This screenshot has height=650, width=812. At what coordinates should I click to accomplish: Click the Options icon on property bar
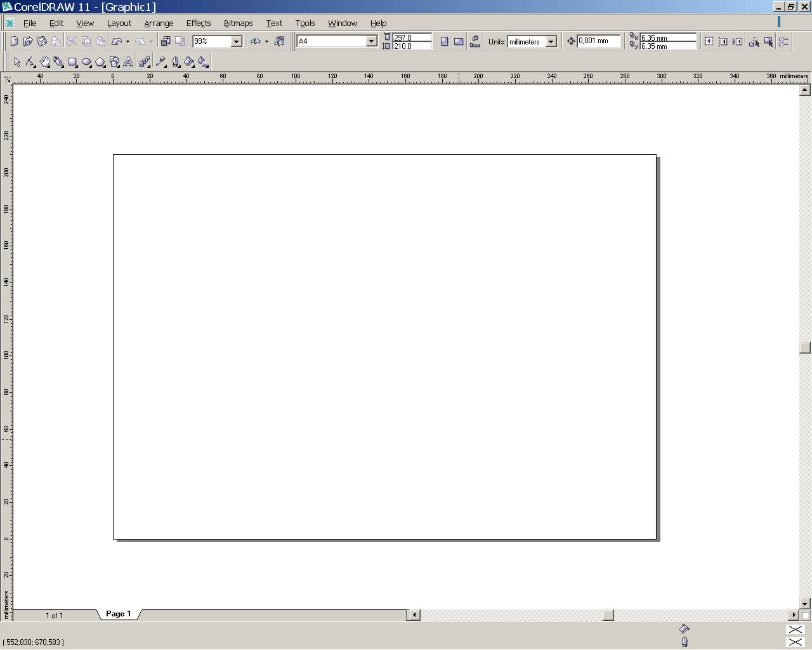click(784, 41)
